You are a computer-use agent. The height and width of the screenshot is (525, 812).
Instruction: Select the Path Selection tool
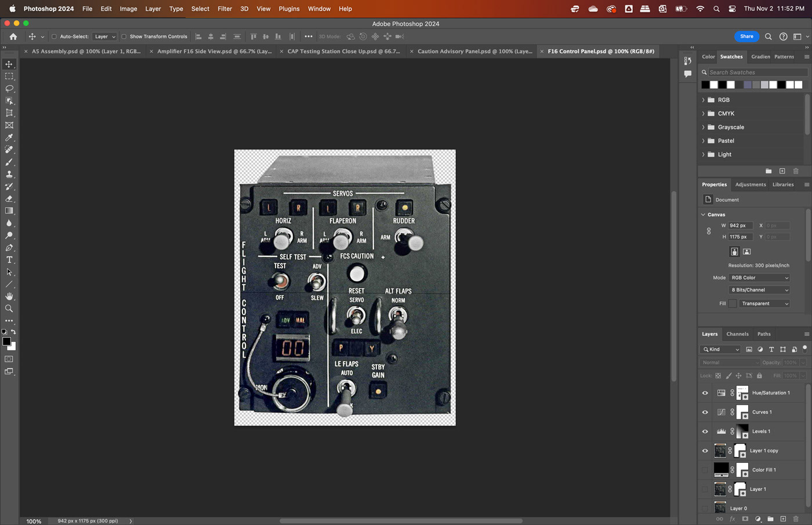(9, 272)
